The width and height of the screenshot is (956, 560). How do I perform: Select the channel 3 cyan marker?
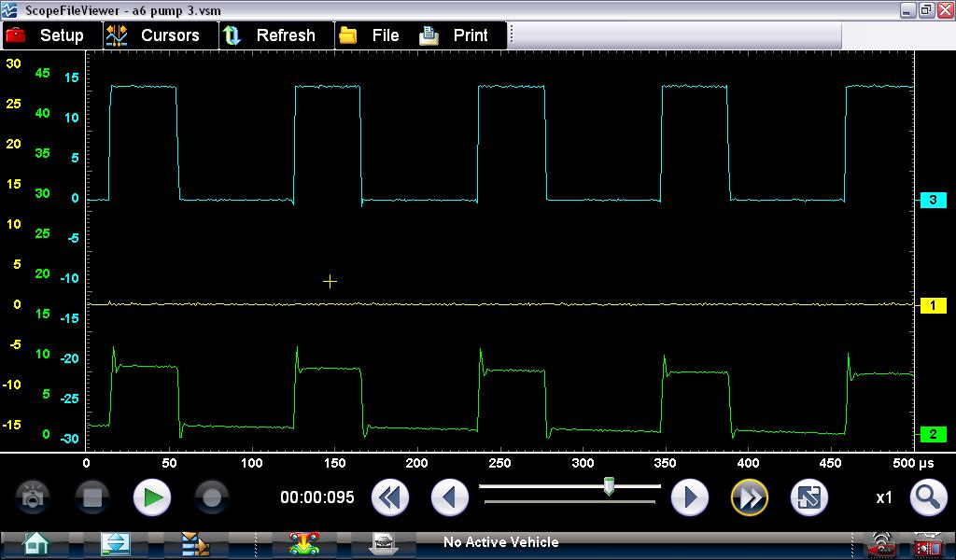tap(933, 201)
